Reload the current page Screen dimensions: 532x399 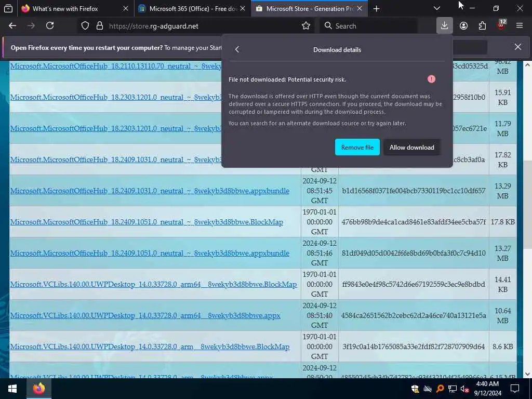click(50, 26)
